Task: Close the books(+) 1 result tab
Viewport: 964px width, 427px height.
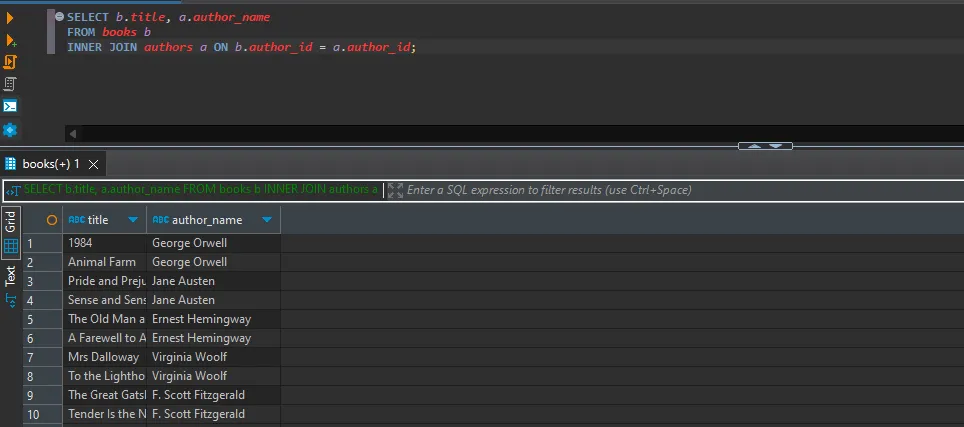Action: 93,164
